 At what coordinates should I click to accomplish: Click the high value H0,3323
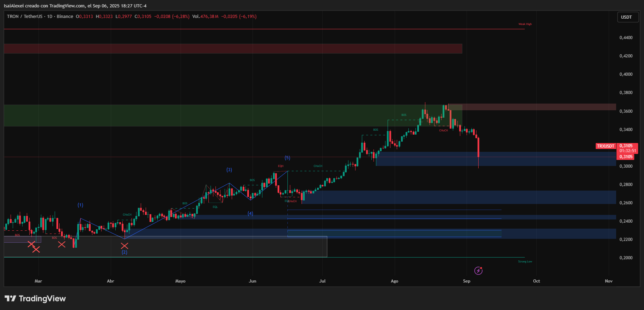pyautogui.click(x=104, y=17)
